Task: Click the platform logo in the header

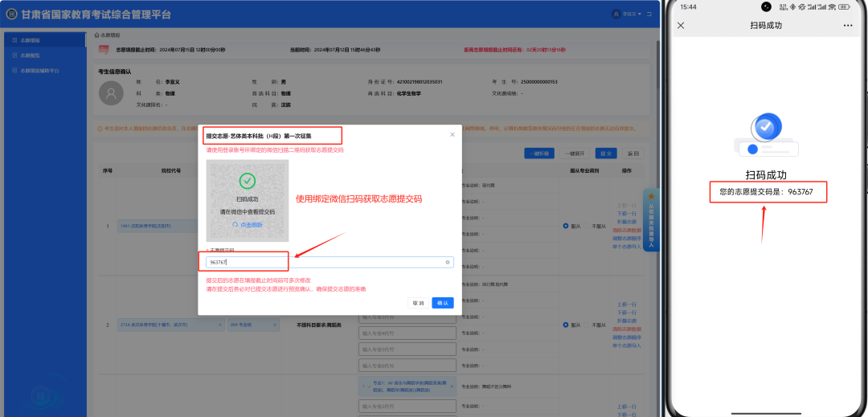Action: [12, 15]
